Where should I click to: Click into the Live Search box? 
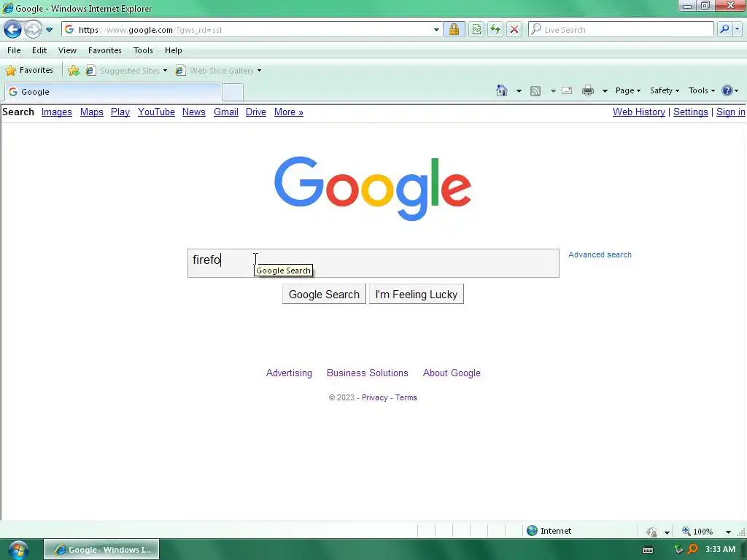pos(620,29)
